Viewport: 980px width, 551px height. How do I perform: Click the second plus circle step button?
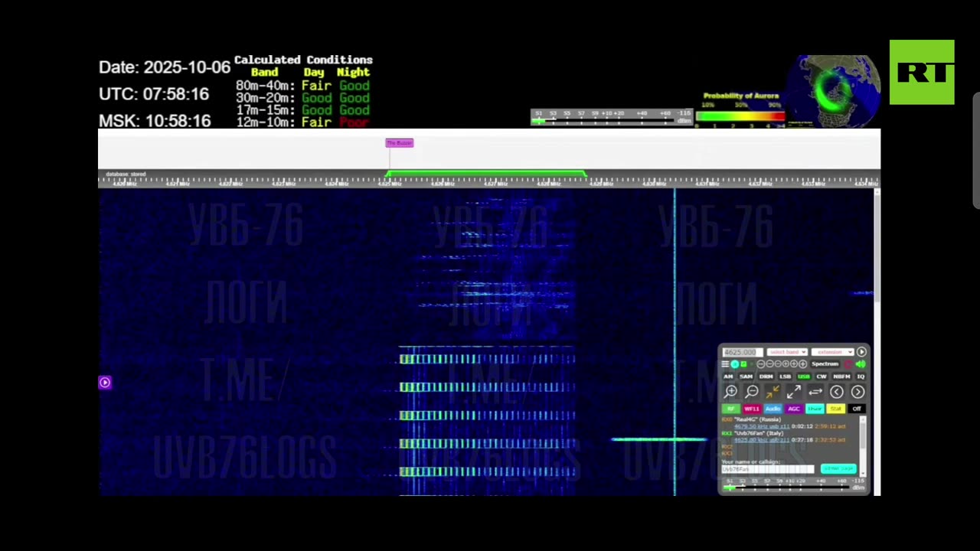[x=794, y=364]
